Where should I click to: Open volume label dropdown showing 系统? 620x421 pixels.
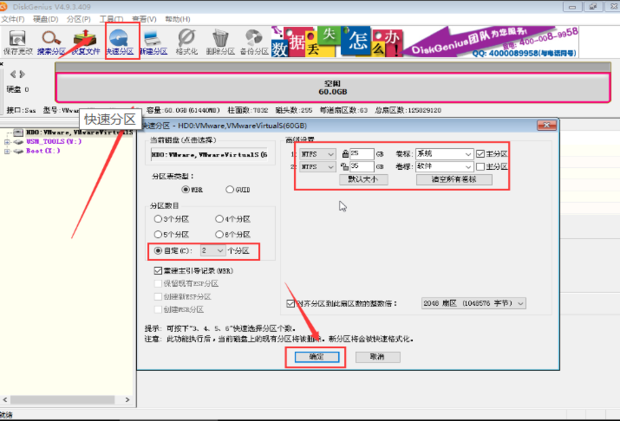pos(444,154)
